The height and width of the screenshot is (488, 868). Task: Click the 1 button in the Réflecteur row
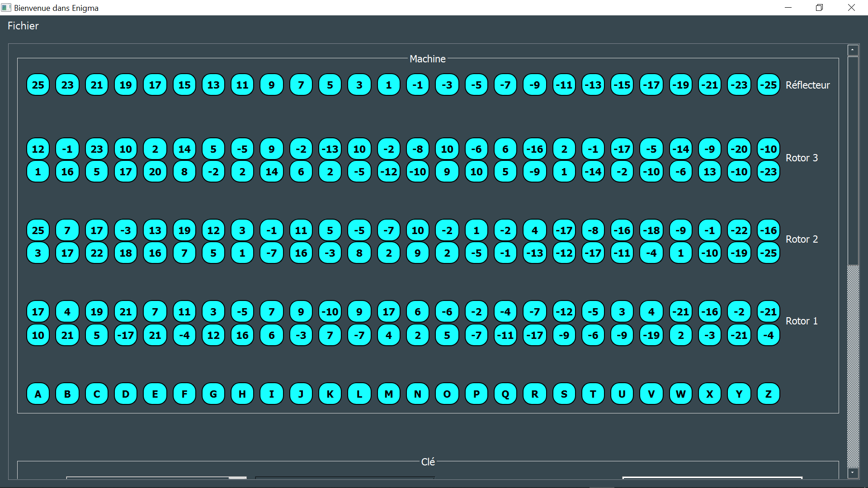click(x=388, y=84)
